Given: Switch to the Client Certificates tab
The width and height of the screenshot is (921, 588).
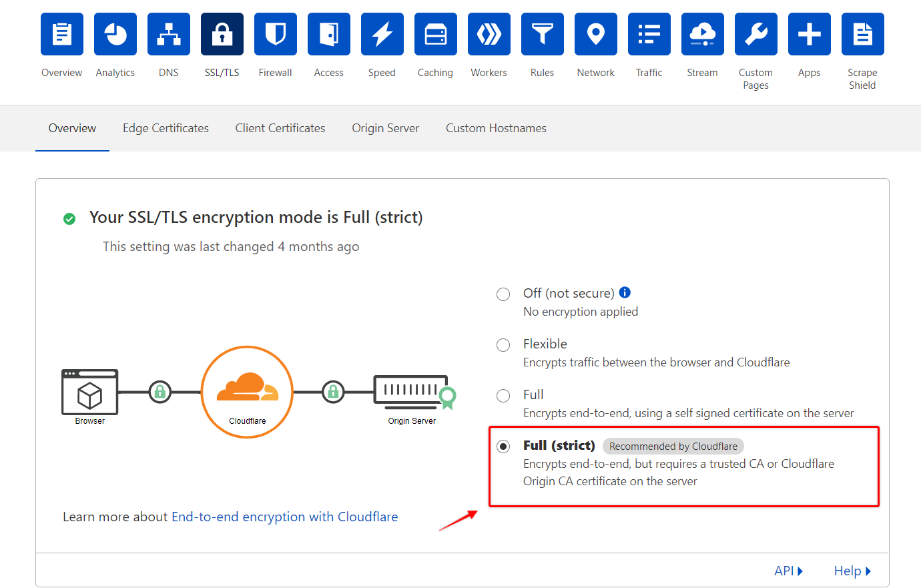Looking at the screenshot, I should tap(280, 128).
